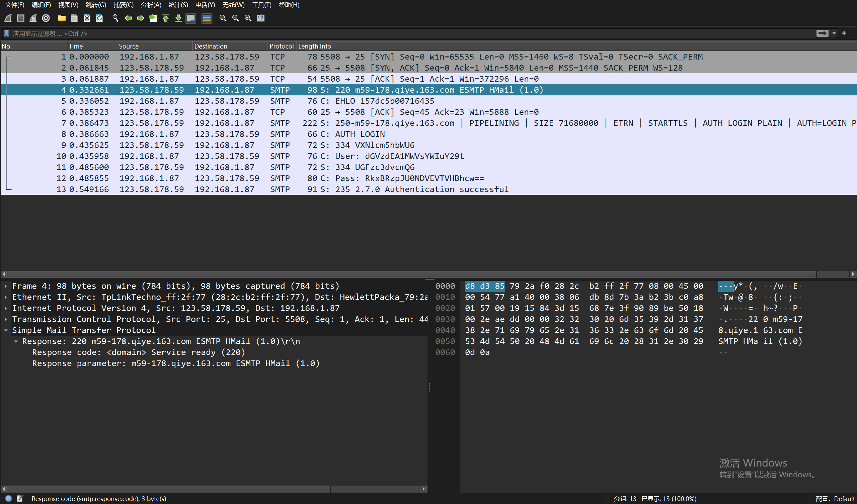The image size is (857, 504).
Task: Open the 分析(A) menu
Action: pos(151,5)
